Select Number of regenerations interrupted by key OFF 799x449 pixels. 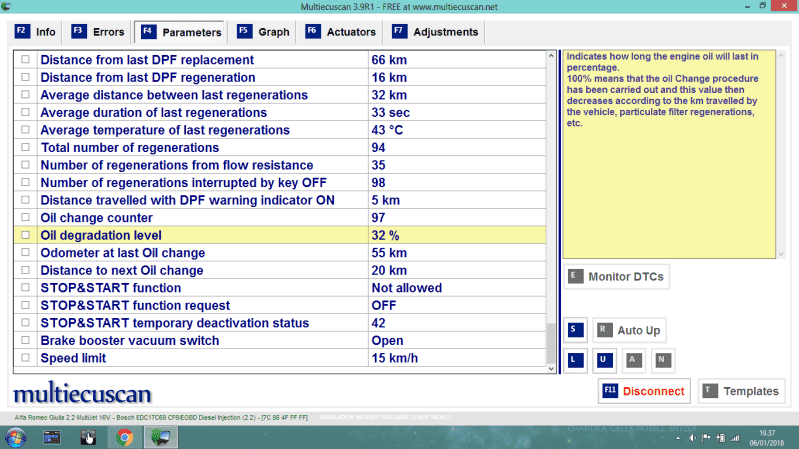point(280,182)
